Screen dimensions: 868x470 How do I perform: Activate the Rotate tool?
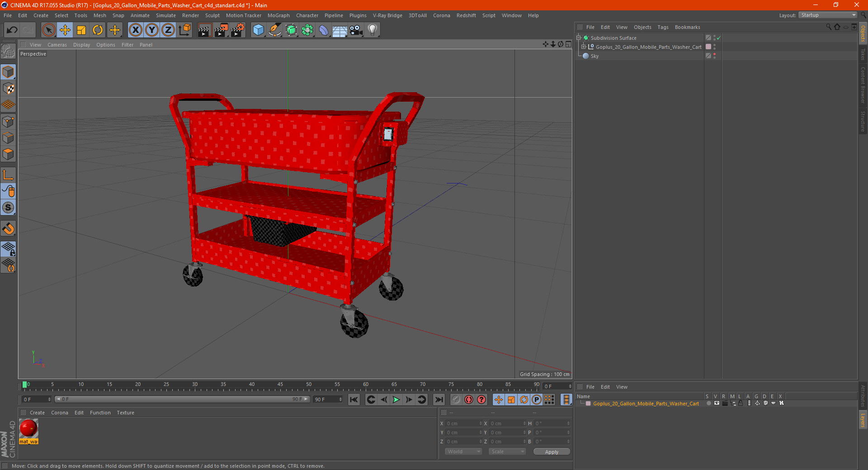(98, 30)
